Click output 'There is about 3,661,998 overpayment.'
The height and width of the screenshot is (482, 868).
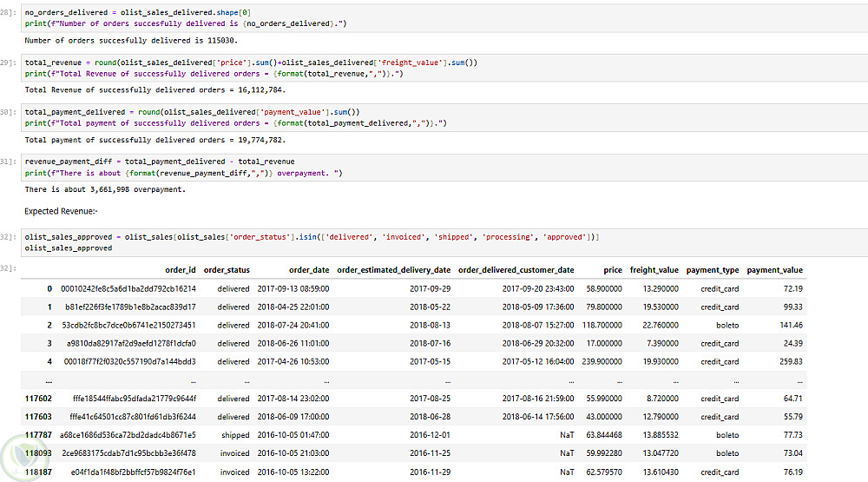105,189
